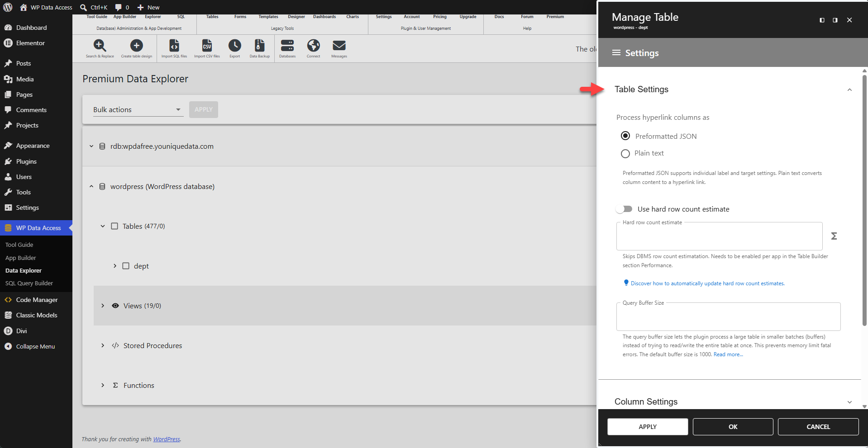This screenshot has height=448, width=868.
Task: Open Search & Replace tool
Action: 100,48
